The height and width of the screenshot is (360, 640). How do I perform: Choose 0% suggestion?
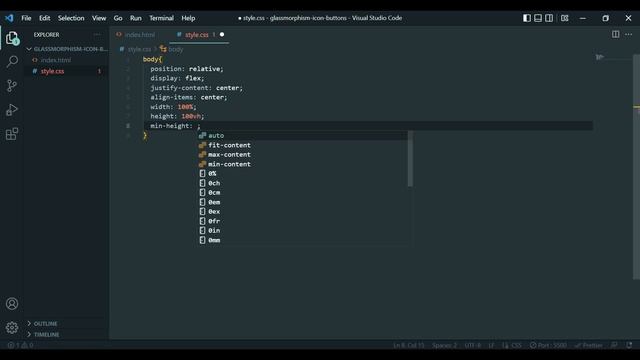pos(302,173)
